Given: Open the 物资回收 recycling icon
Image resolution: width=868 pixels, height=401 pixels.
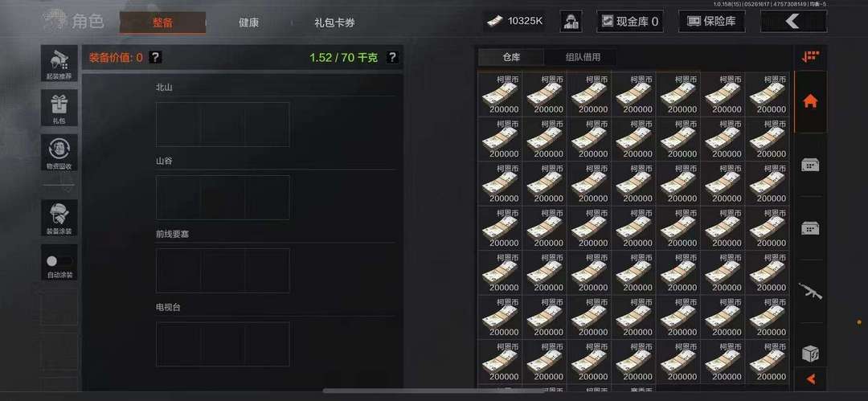Looking at the screenshot, I should (x=59, y=153).
